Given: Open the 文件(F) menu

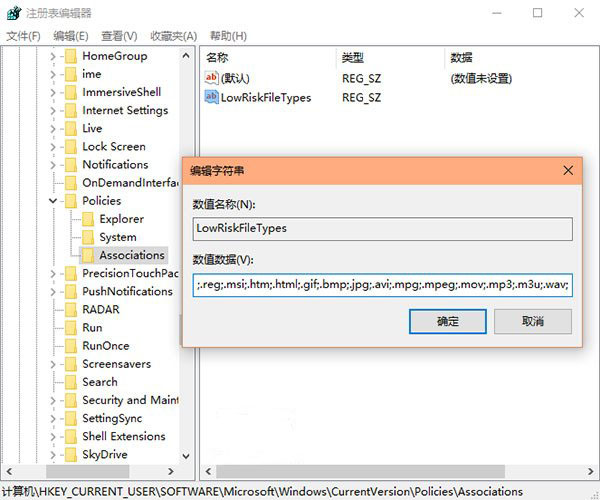Looking at the screenshot, I should 23,36.
